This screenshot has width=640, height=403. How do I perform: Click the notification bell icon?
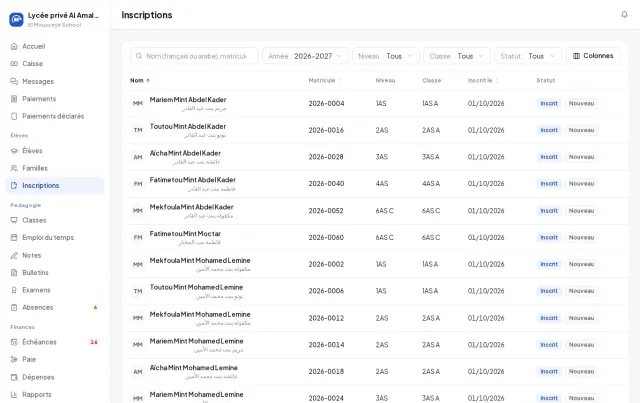[624, 15]
